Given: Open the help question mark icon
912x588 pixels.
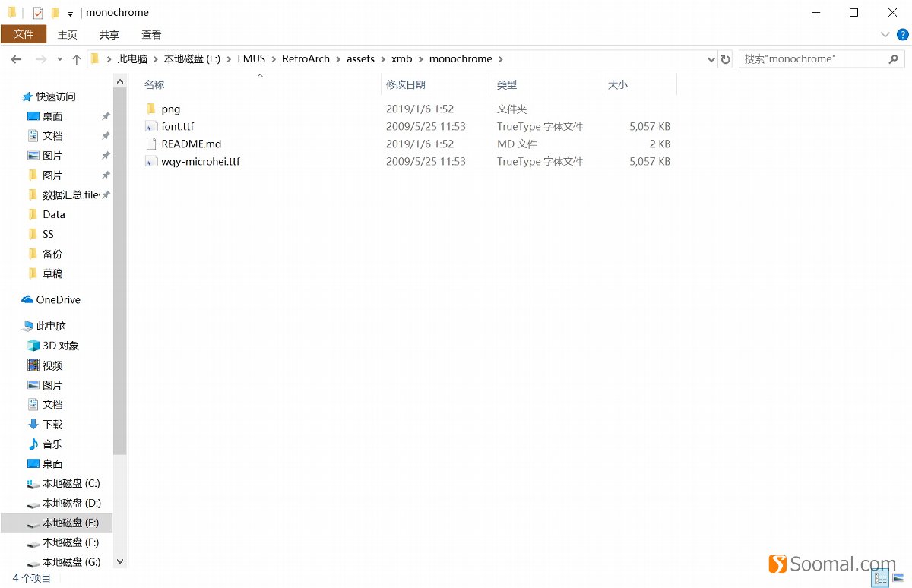Looking at the screenshot, I should pyautogui.click(x=902, y=34).
